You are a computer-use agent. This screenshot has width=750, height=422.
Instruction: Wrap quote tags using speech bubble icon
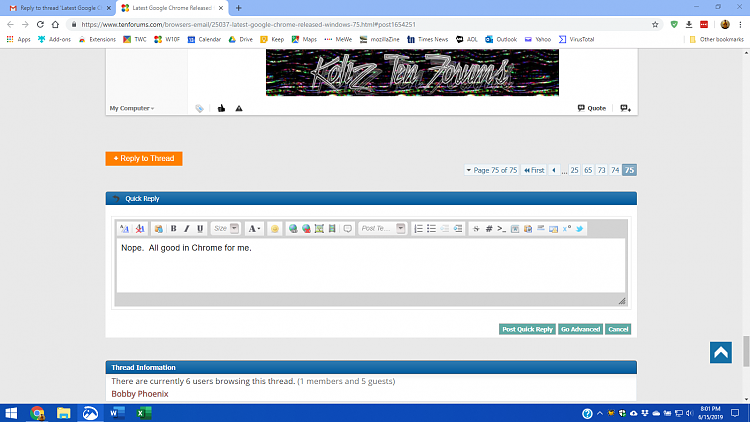[x=348, y=229]
